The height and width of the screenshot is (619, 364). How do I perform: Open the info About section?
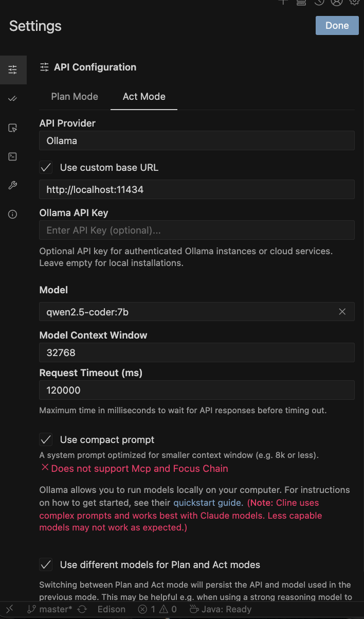pos(13,215)
